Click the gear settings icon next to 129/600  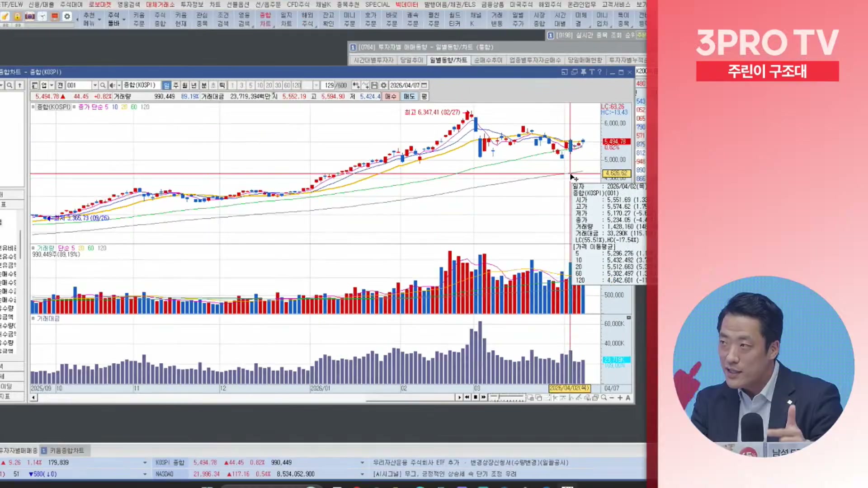(x=383, y=85)
